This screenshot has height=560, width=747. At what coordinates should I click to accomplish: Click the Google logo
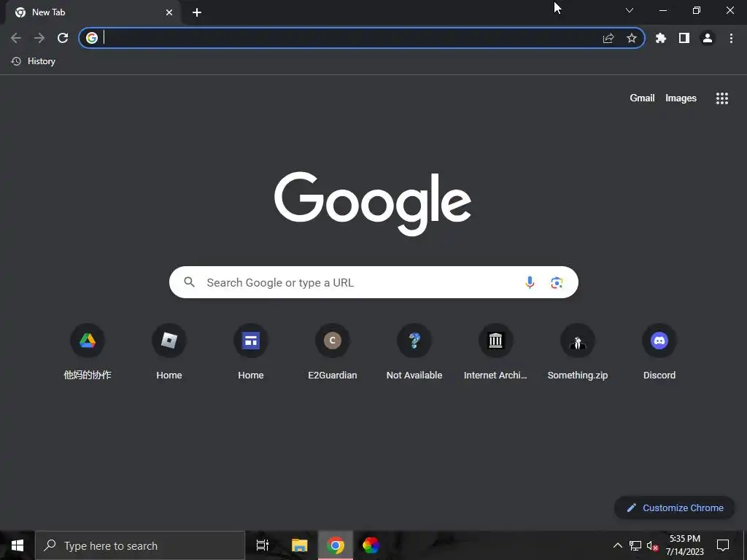[373, 203]
